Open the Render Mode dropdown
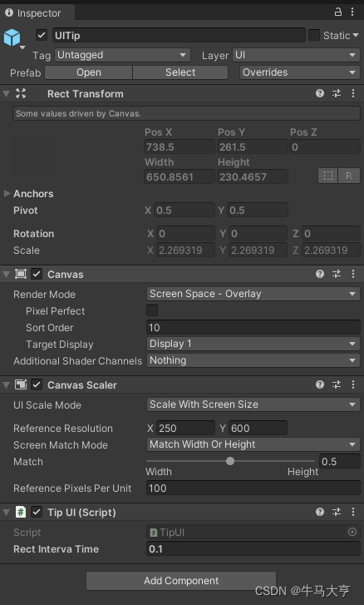The height and width of the screenshot is (605, 364). pyautogui.click(x=253, y=294)
